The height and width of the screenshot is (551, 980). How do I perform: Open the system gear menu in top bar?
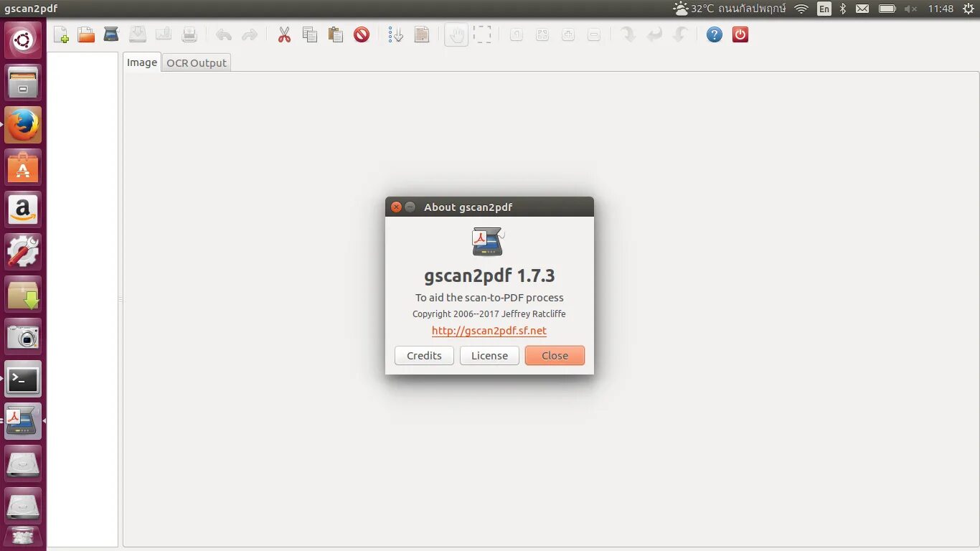coord(969,9)
